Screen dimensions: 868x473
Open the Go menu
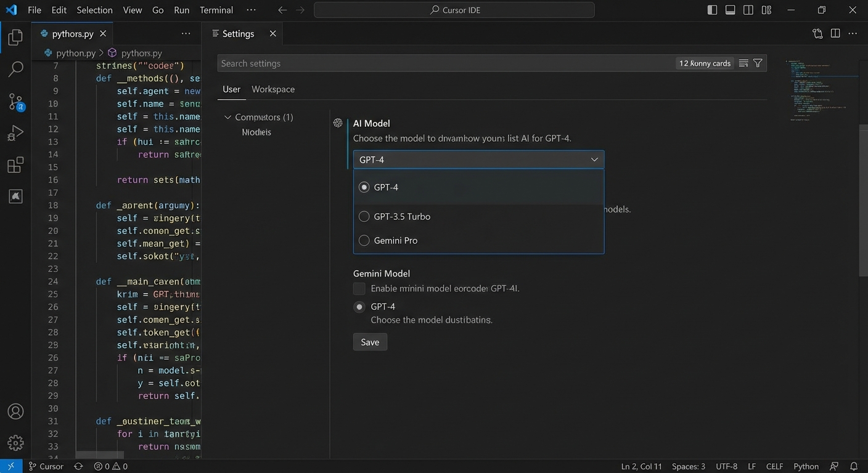[x=158, y=10]
